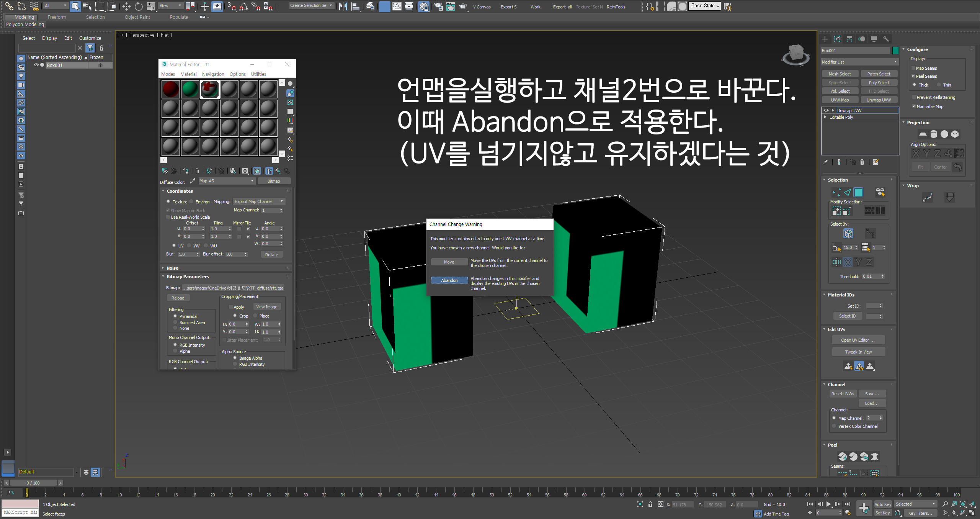Open the Navigation menu in Material Editor
This screenshot has height=519, width=980.
pyautogui.click(x=213, y=74)
